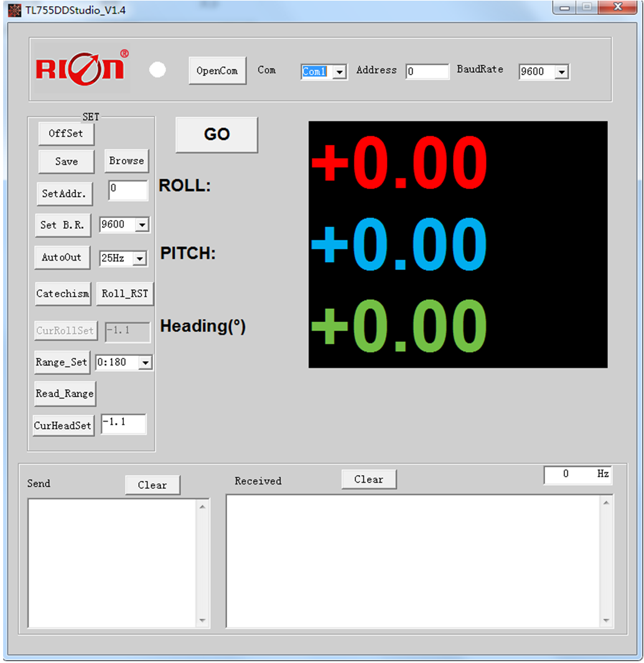Focus the SetAddr. value field
This screenshot has height=663, width=644.
(x=128, y=190)
